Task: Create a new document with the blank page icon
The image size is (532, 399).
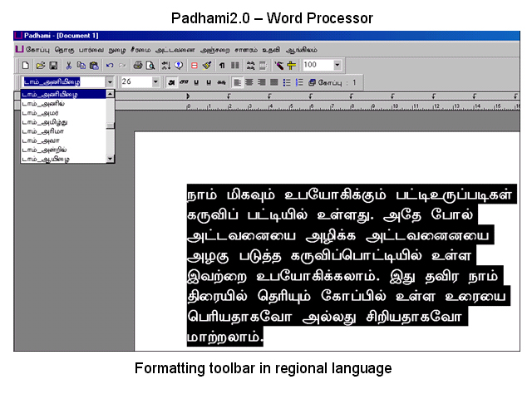Action: 26,65
